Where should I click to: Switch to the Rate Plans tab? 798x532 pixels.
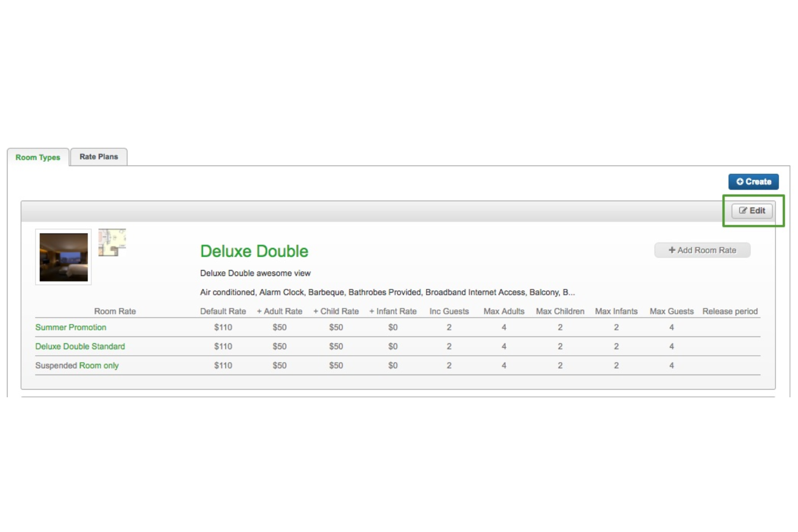coord(99,157)
